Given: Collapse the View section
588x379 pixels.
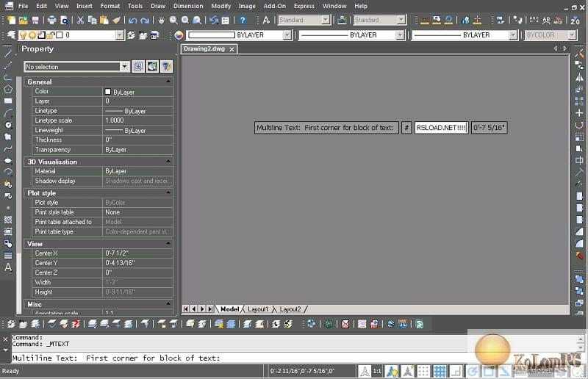Looking at the screenshot, I should (x=168, y=243).
